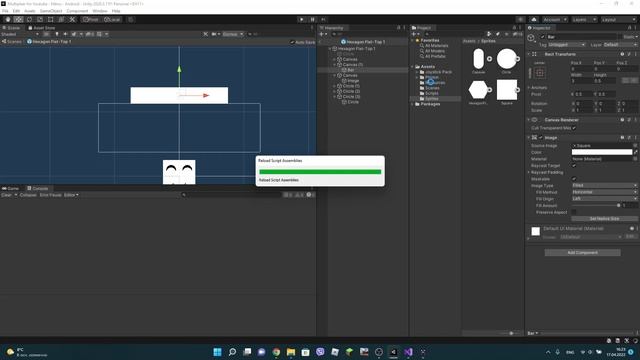Select the Hand tool in Unity toolbar
The width and height of the screenshot is (640, 360).
pyautogui.click(x=8, y=20)
